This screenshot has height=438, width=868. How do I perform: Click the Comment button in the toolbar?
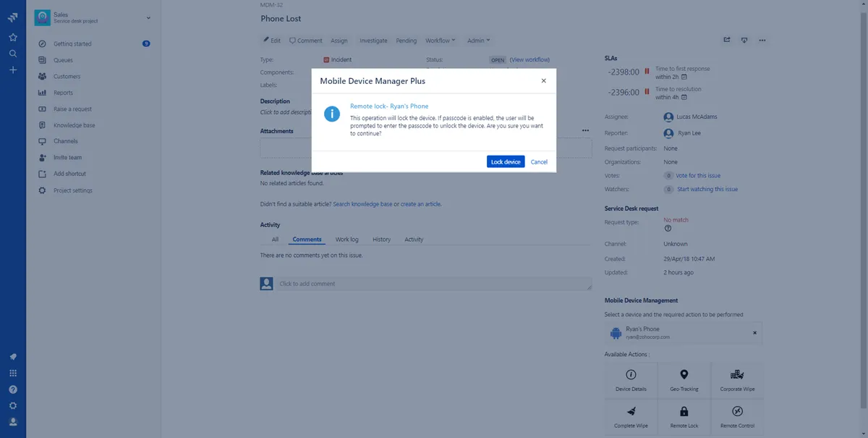306,41
